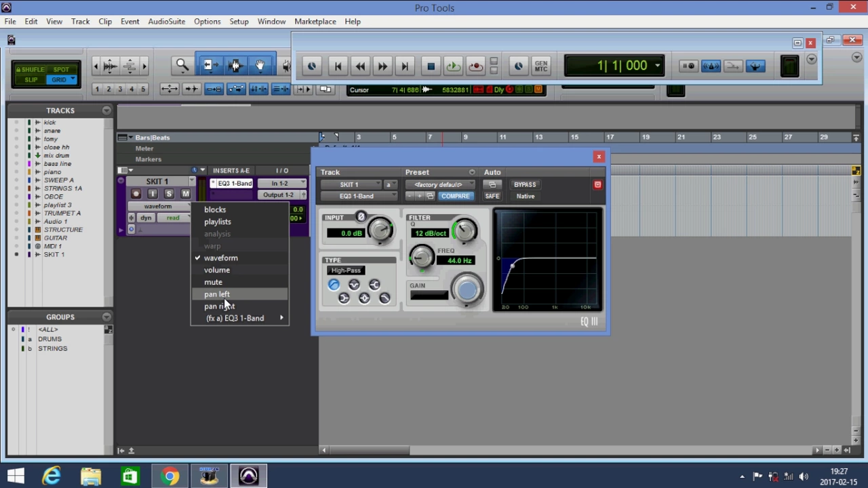Image resolution: width=868 pixels, height=488 pixels.
Task: Open the SKIT 1 track selector in EQ3
Action: point(351,184)
